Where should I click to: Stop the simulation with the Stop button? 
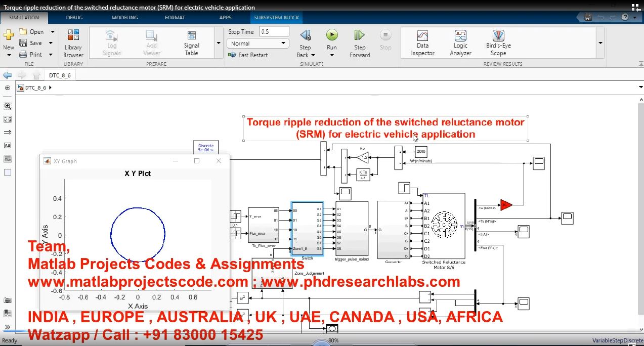pos(385,35)
